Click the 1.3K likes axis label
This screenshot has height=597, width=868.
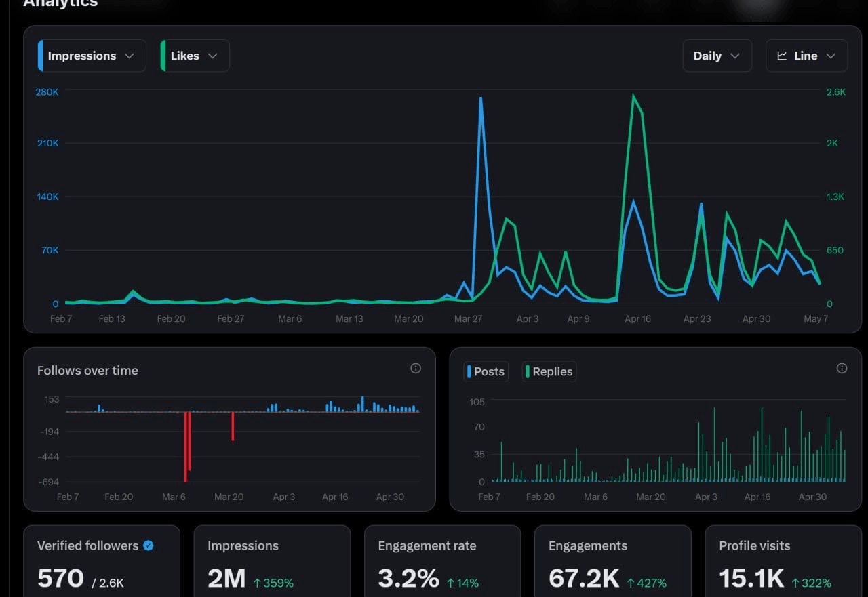pos(836,197)
